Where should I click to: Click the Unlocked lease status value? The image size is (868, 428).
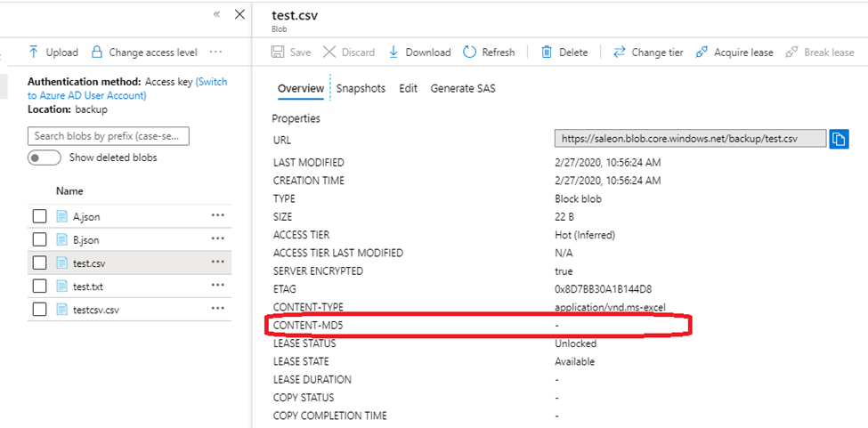coord(576,343)
